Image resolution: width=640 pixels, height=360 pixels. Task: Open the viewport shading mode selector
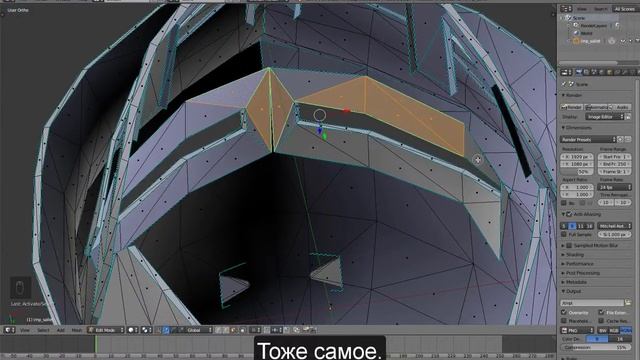[x=133, y=330]
